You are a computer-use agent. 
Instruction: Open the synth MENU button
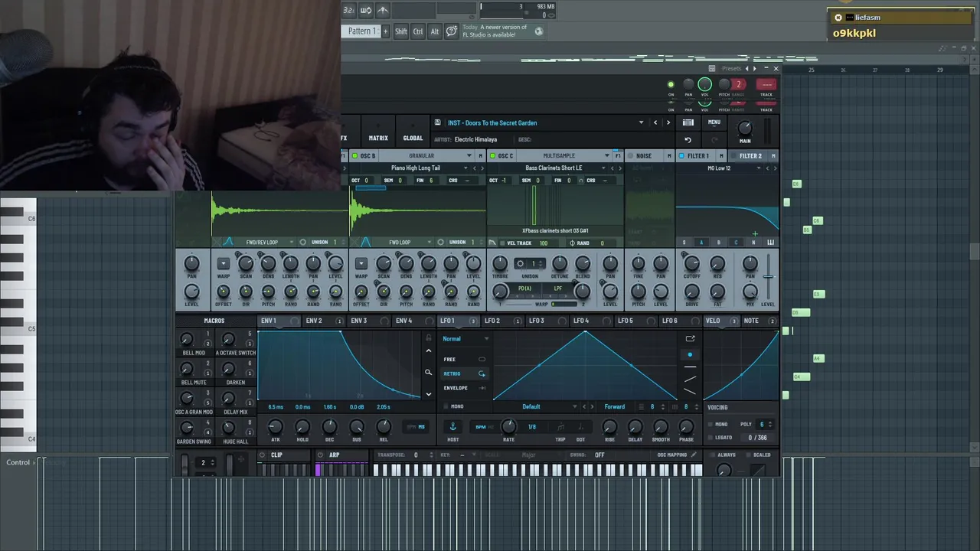click(x=714, y=122)
